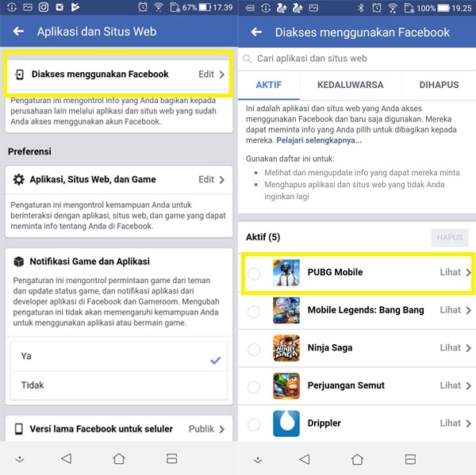Select the Perjuangan Semut radio circle

(254, 387)
